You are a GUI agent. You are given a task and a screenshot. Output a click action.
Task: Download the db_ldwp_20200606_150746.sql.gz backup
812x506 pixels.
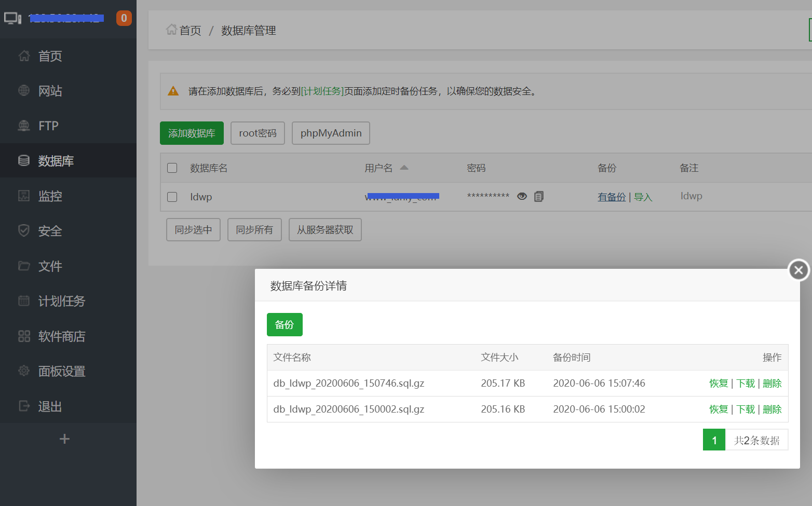[x=745, y=383]
